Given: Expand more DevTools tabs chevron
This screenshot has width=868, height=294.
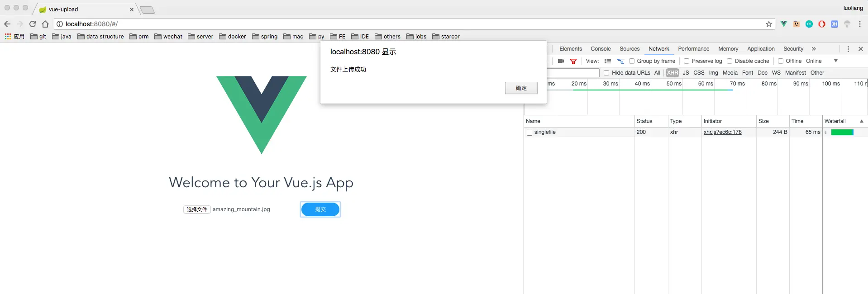Looking at the screenshot, I should coord(814,49).
